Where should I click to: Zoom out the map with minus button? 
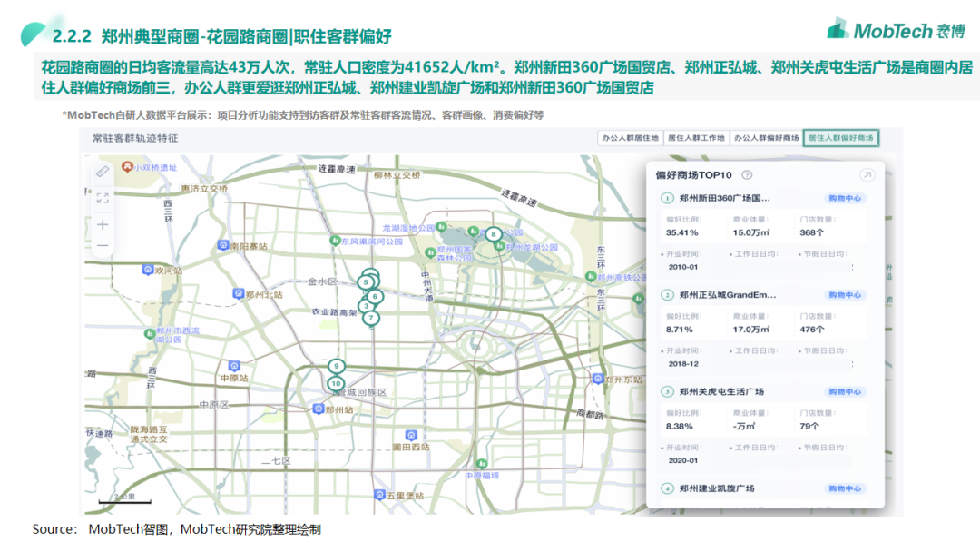(103, 245)
